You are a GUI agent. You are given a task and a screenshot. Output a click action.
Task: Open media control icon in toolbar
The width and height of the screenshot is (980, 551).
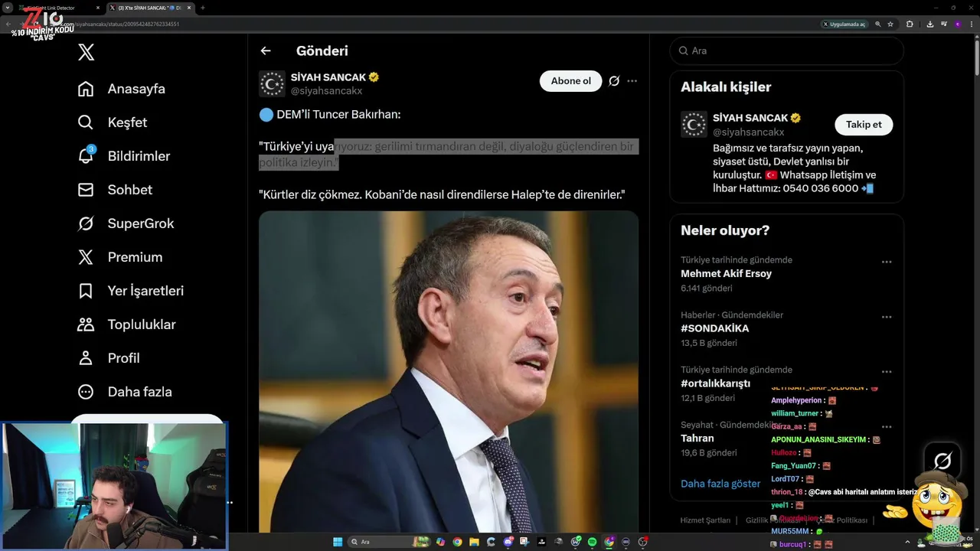pyautogui.click(x=944, y=24)
